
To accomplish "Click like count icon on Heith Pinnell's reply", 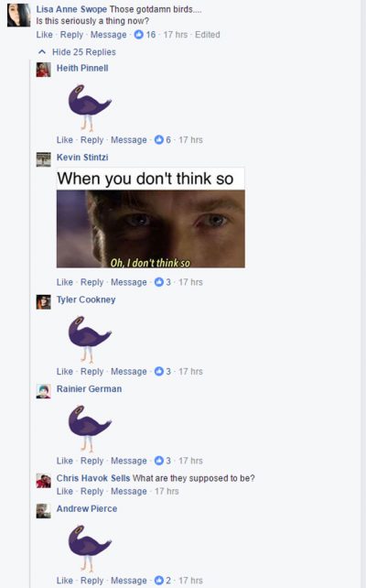I will pyautogui.click(x=159, y=140).
